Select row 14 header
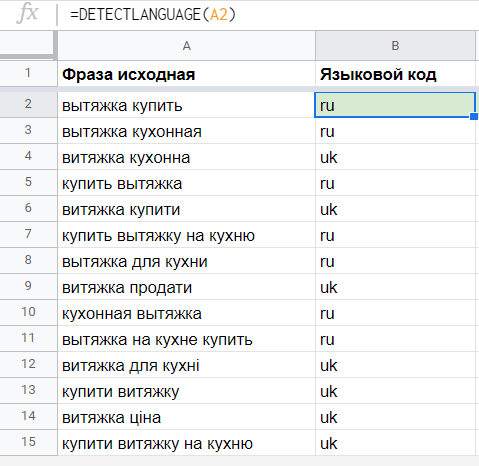The image size is (479, 466). pyautogui.click(x=28, y=416)
